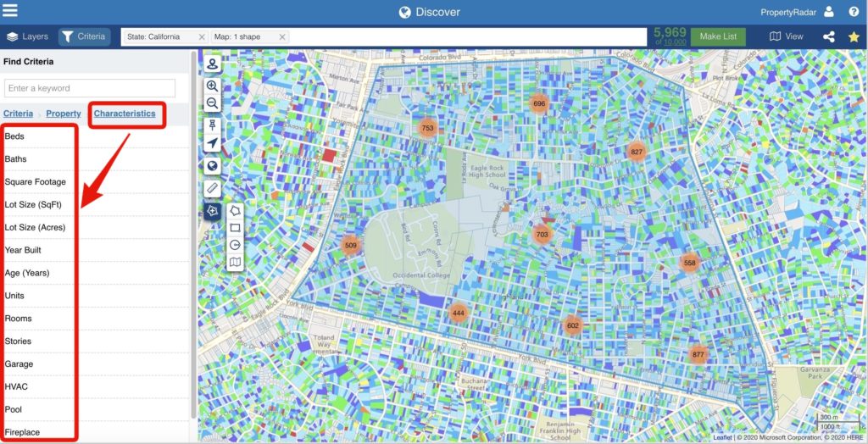Select the Age (Years) criterion
The height and width of the screenshot is (444, 868).
click(95, 273)
